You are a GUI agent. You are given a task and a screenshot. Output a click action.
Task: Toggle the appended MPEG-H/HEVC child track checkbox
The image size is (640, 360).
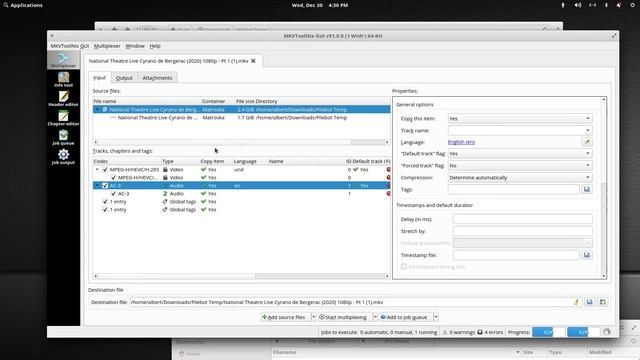pyautogui.click(x=114, y=178)
